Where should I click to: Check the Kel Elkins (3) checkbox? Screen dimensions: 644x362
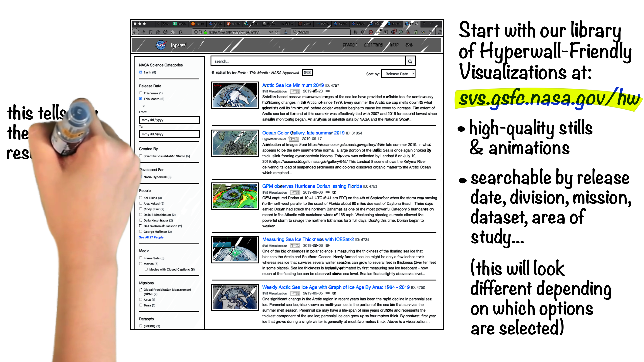[x=141, y=198]
